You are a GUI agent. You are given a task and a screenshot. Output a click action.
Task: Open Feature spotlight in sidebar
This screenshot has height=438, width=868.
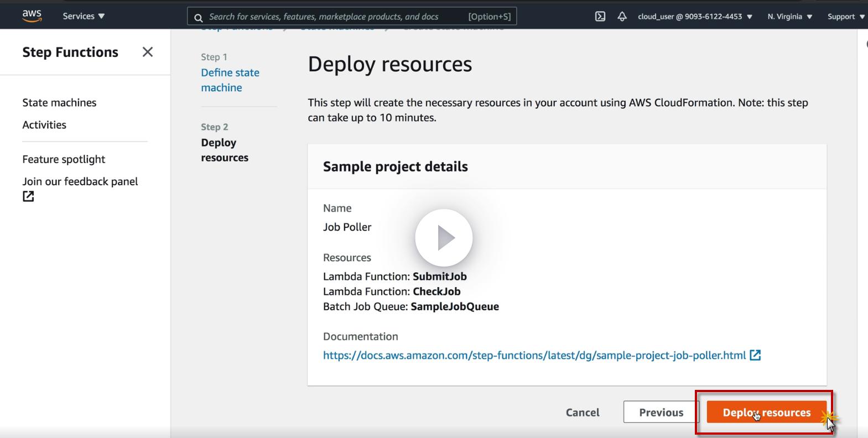tap(64, 159)
